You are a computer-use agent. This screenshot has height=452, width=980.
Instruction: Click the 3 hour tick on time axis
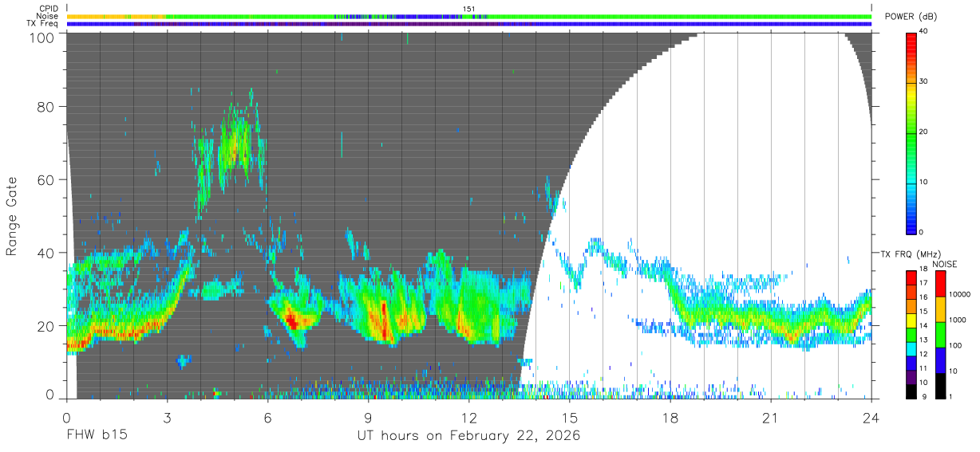(167, 418)
